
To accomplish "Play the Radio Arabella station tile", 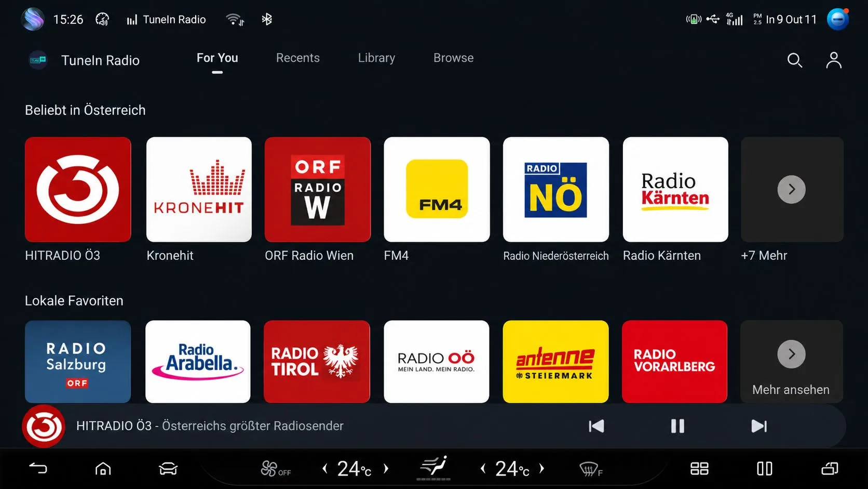I will (198, 362).
